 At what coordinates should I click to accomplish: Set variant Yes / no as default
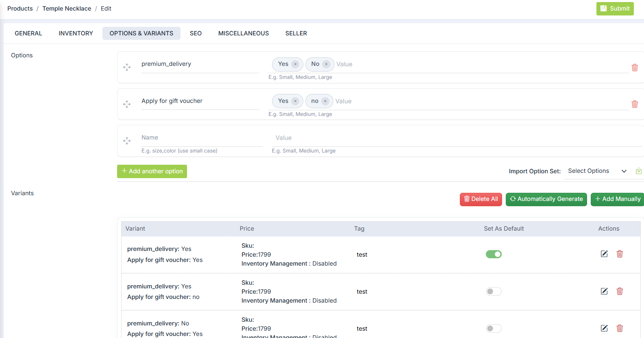494,292
